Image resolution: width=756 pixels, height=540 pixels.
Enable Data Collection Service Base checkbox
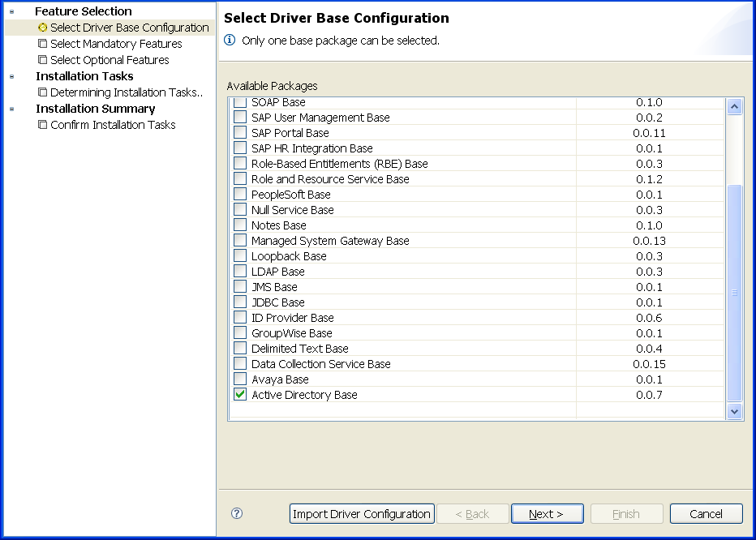pyautogui.click(x=240, y=363)
